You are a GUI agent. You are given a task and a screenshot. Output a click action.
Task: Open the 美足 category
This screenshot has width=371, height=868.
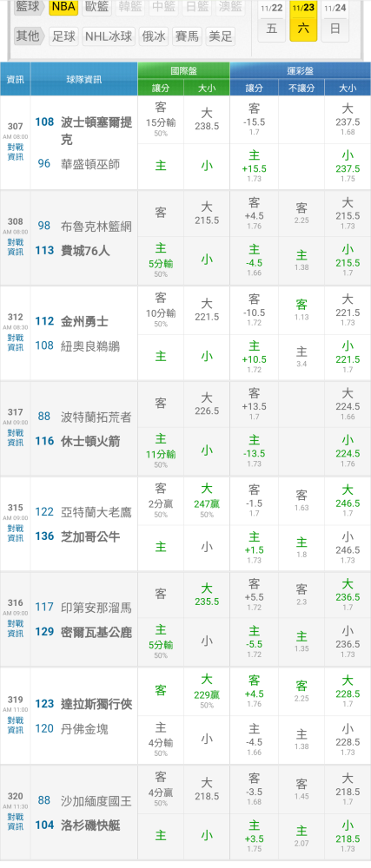pos(220,36)
